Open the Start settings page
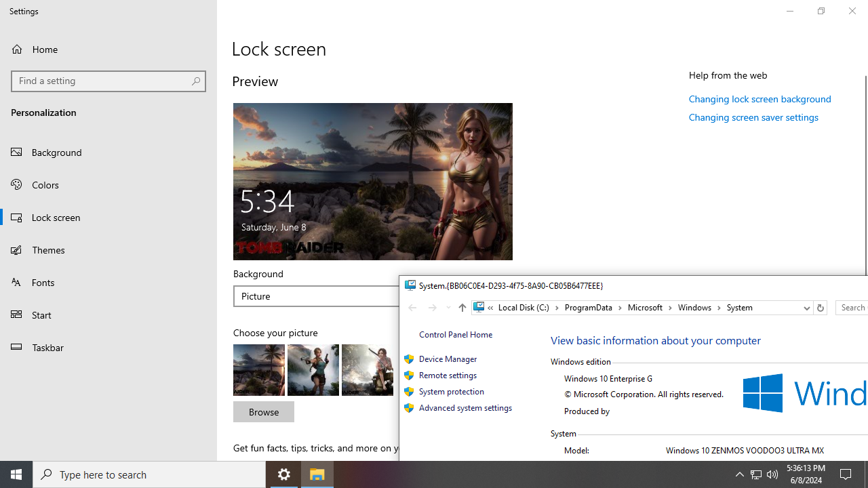This screenshot has width=868, height=488. [x=108, y=314]
